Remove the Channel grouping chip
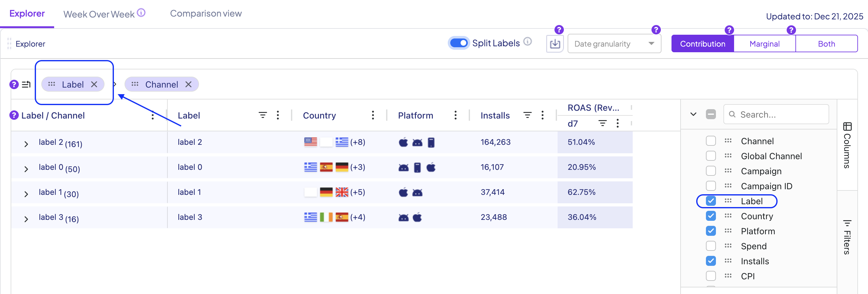This screenshot has width=868, height=294. (189, 84)
